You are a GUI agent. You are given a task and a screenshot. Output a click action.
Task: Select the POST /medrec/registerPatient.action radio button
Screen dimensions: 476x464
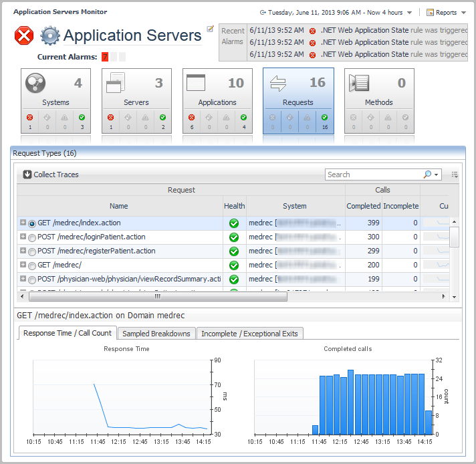[32, 252]
